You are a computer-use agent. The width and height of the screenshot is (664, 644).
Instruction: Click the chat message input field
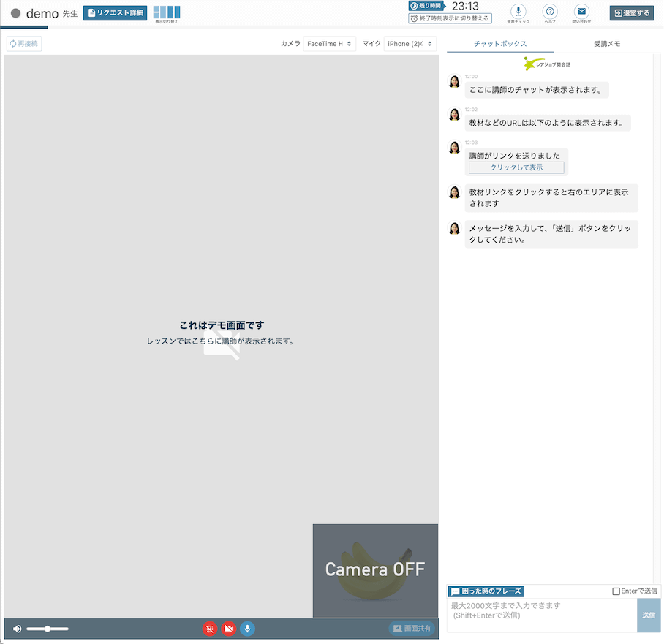coord(541,615)
